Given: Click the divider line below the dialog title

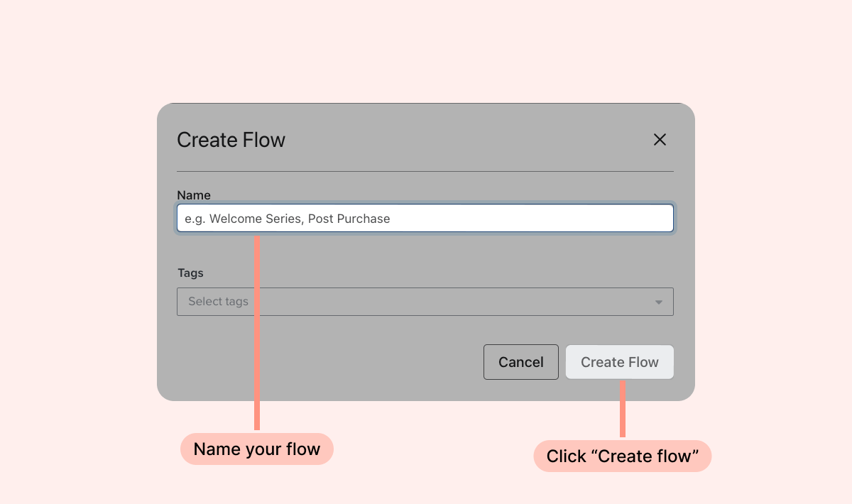Looking at the screenshot, I should 425,171.
